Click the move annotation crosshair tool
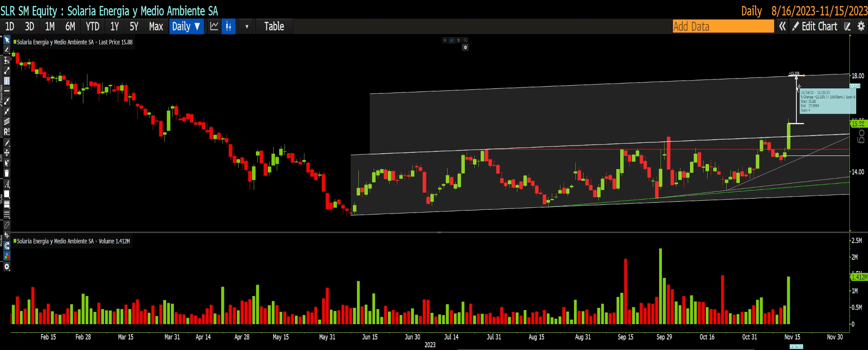 7,153
